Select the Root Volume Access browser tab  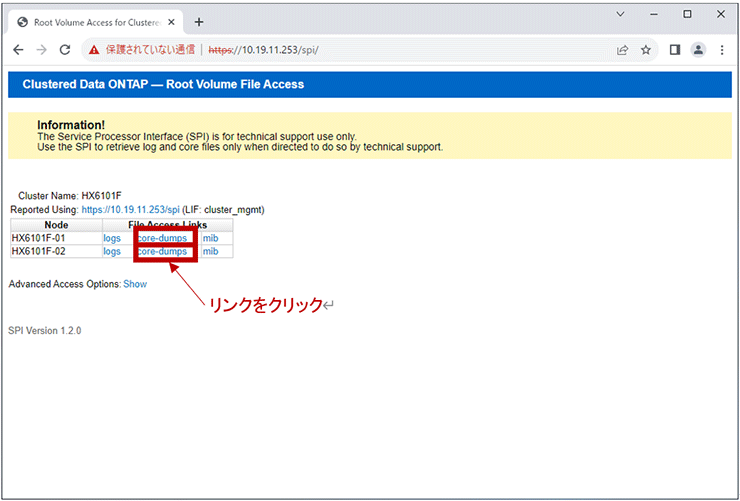(x=96, y=22)
